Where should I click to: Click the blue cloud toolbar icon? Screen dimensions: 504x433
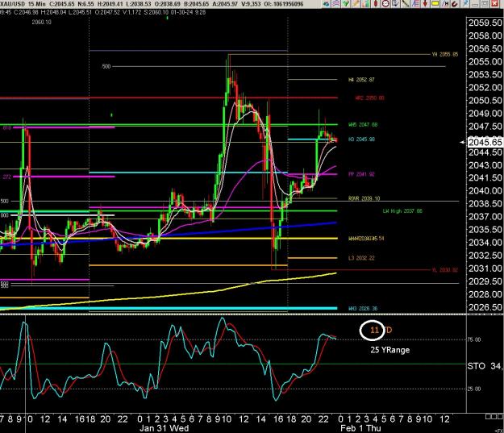pos(327,3)
